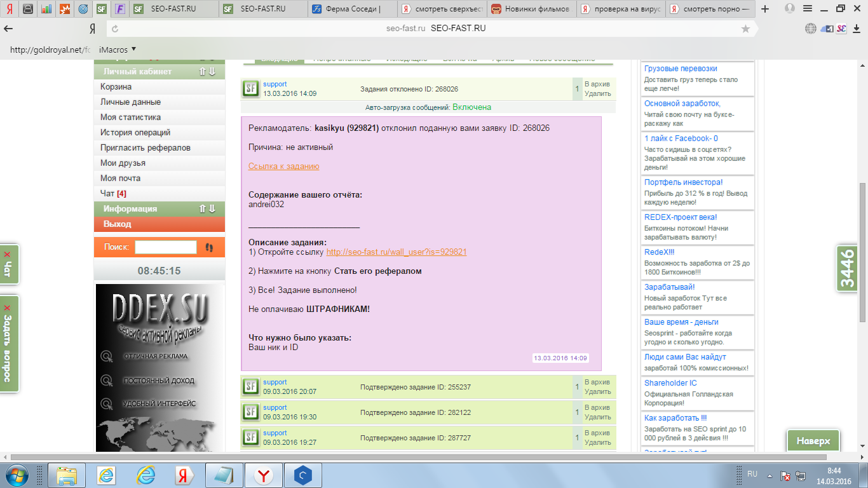Image resolution: width=868 pixels, height=488 pixels.
Task: Click the green 3446 side counter
Action: [x=847, y=268]
